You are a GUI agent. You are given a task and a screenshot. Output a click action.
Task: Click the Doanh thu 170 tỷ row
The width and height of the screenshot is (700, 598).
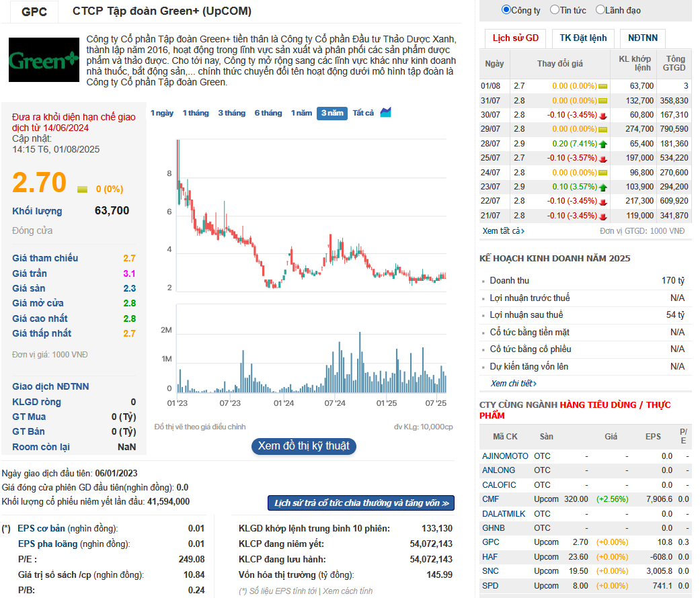[586, 280]
